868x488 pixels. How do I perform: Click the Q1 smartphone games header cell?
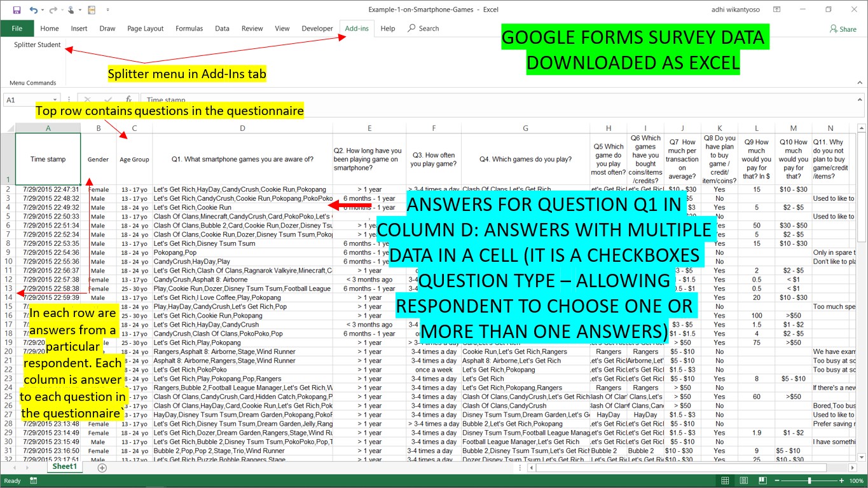[242, 159]
